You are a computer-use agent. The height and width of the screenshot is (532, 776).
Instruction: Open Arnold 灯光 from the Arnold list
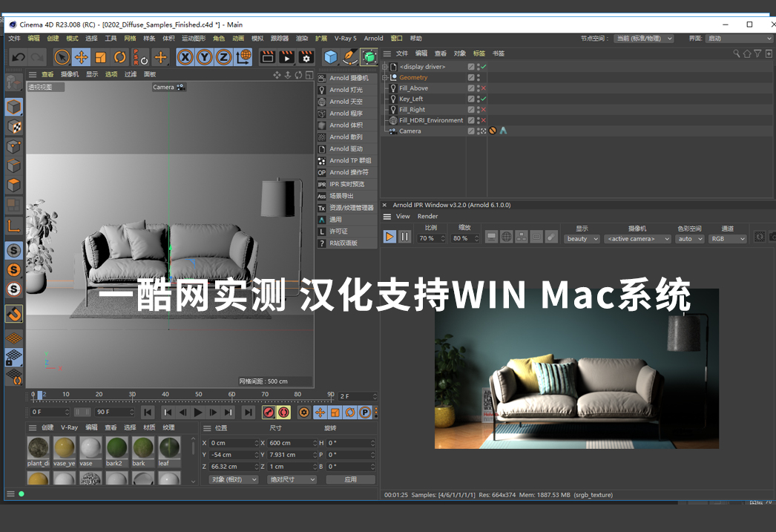pos(346,90)
